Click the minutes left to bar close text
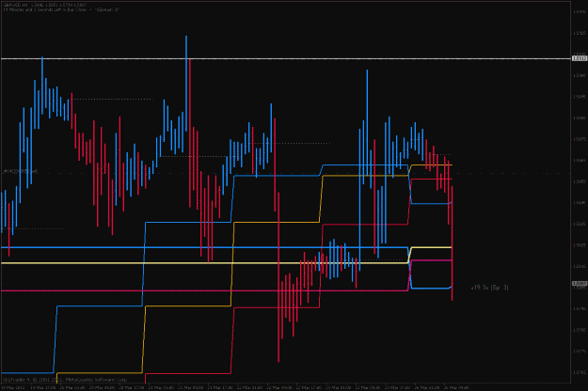588x391 pixels. pyautogui.click(x=61, y=9)
